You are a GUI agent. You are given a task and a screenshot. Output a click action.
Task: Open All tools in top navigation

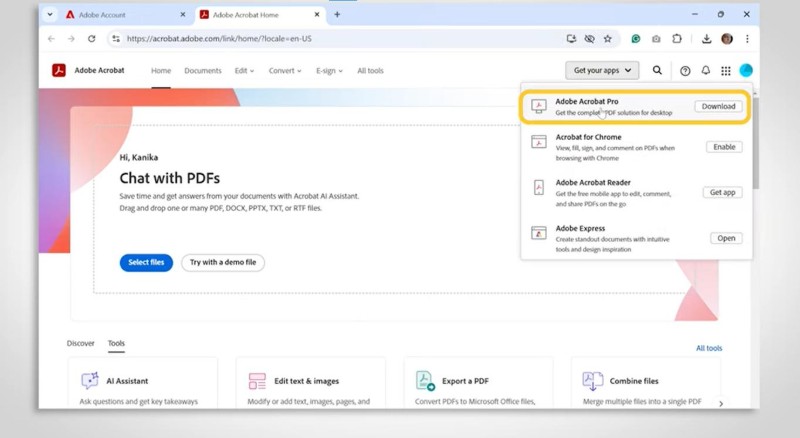370,71
